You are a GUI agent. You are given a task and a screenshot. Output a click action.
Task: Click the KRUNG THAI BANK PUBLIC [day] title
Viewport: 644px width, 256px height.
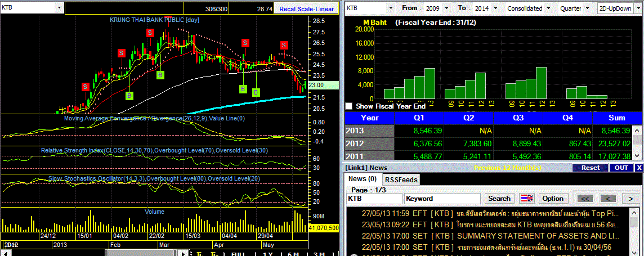tap(154, 20)
